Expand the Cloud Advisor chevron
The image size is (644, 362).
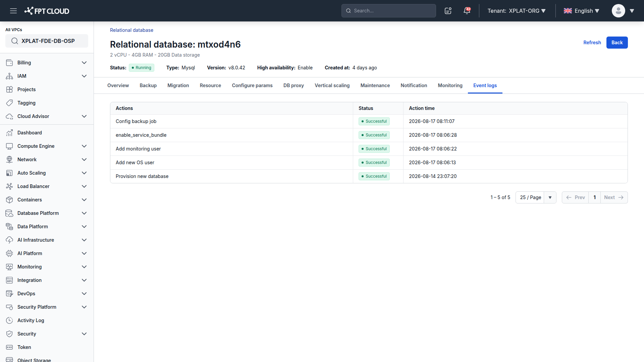tap(84, 116)
